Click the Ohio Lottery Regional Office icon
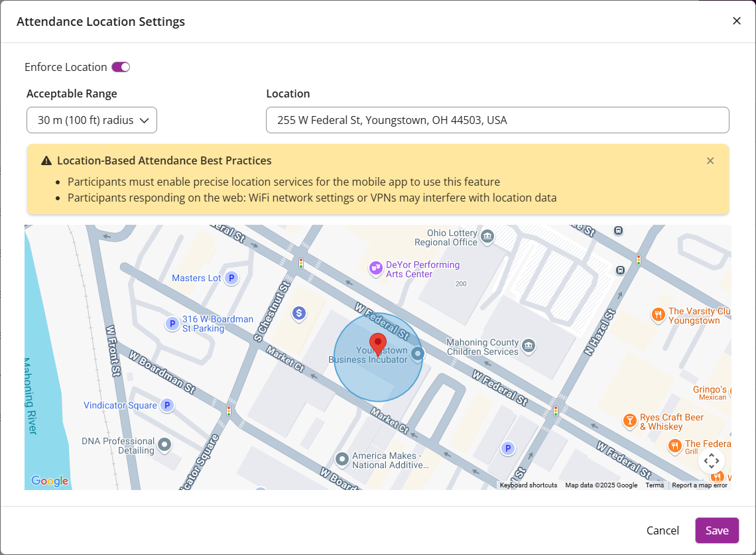The height and width of the screenshot is (555, 756). point(487,236)
